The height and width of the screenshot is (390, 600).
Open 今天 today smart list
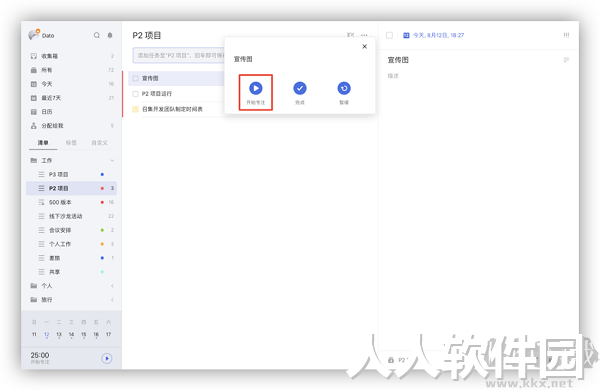[72, 84]
